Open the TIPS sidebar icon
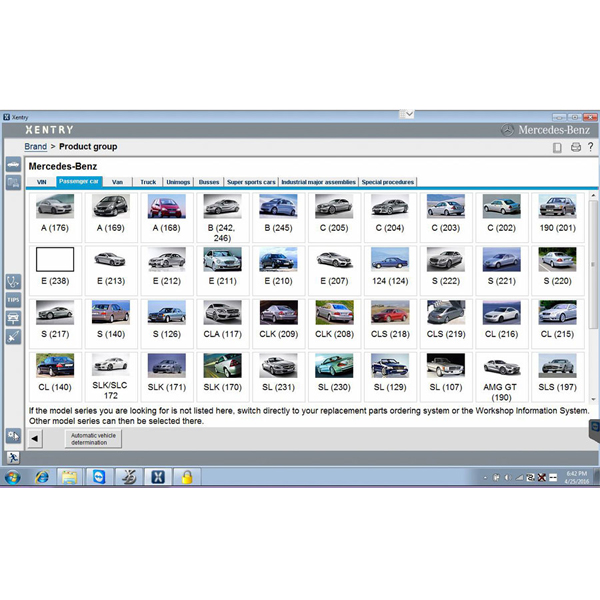This screenshot has width=600, height=600. 13,300
